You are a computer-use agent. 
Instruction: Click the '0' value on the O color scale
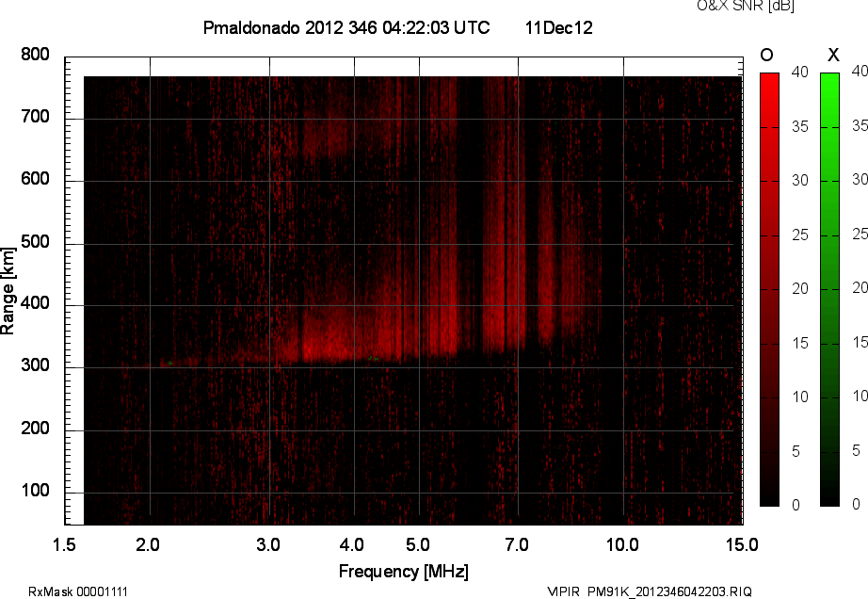796,505
